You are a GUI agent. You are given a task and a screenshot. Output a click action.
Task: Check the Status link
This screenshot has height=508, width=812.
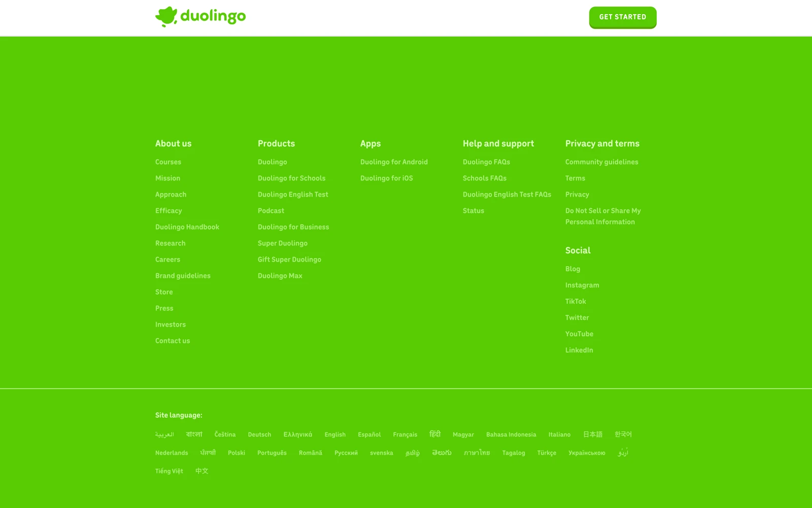click(473, 211)
